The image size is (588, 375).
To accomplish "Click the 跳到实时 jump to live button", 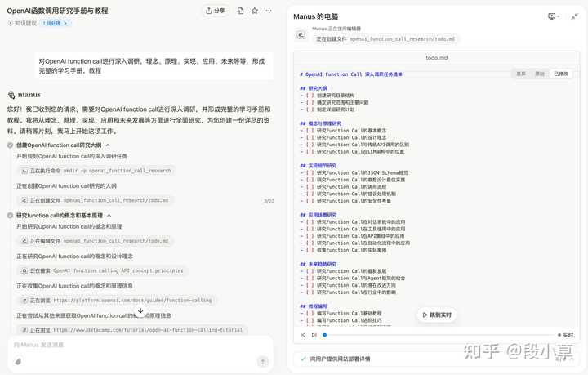I will (x=437, y=315).
